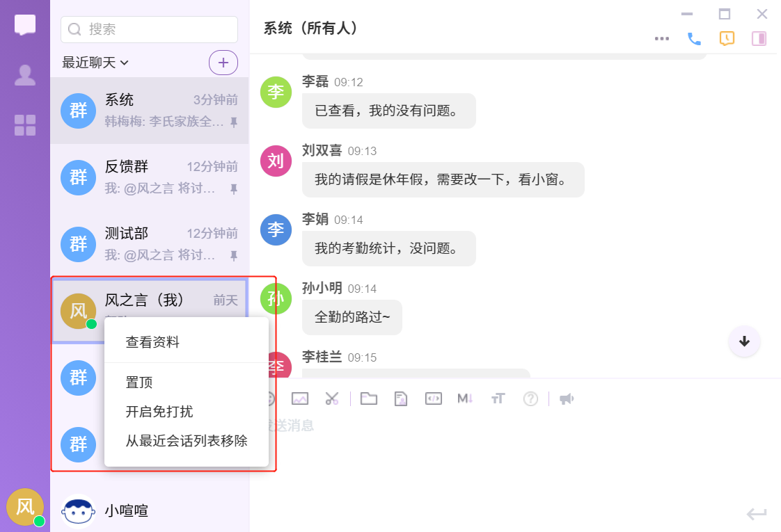Jump to latest message with down arrow
This screenshot has height=532, width=781.
744,341
